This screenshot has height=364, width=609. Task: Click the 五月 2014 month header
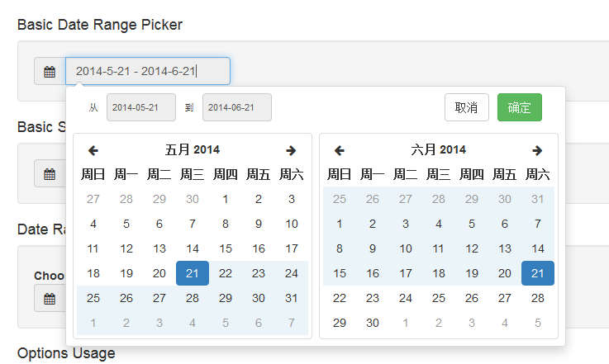click(x=193, y=150)
